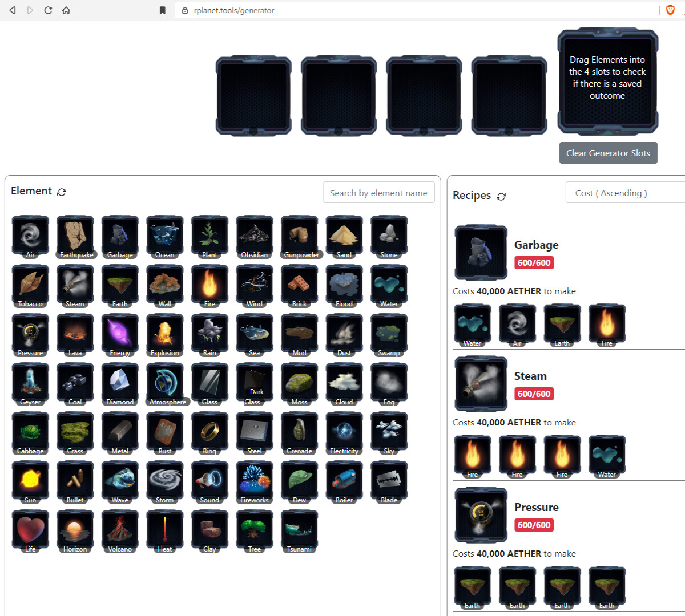Click the rplanet.tools/generator address bar
This screenshot has width=685, height=616.
pos(417,10)
